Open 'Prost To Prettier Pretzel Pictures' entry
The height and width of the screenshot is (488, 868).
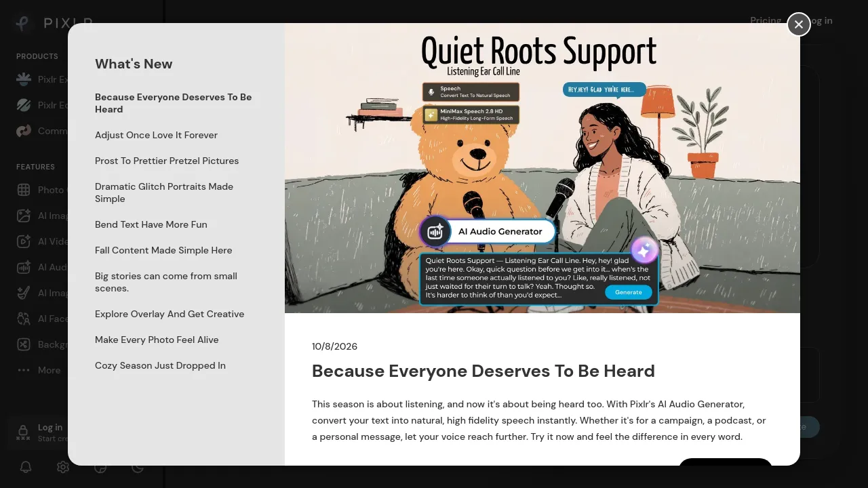tap(167, 161)
